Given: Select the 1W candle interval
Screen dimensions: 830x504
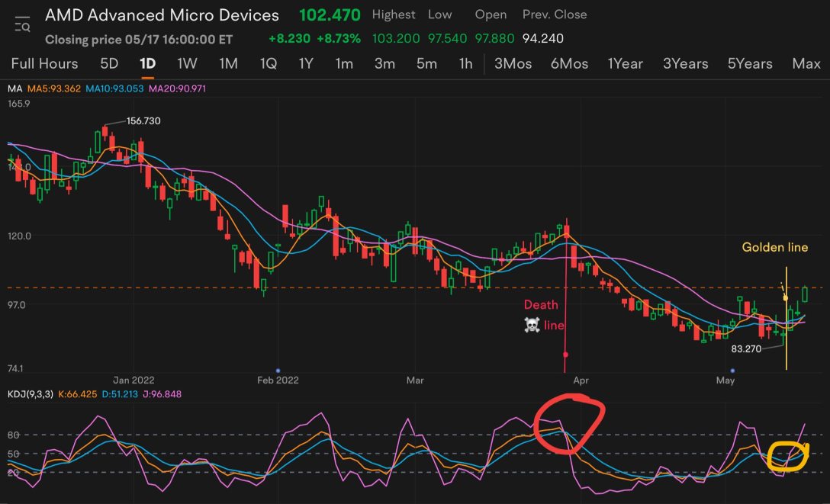Looking at the screenshot, I should pyautogui.click(x=187, y=64).
